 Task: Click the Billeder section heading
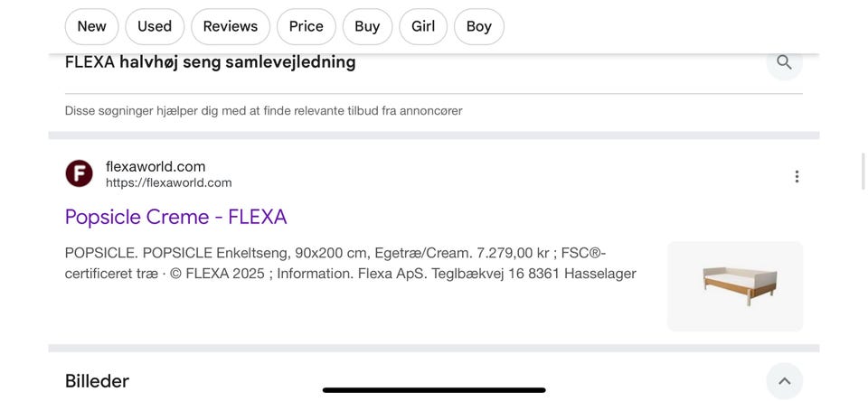point(97,381)
